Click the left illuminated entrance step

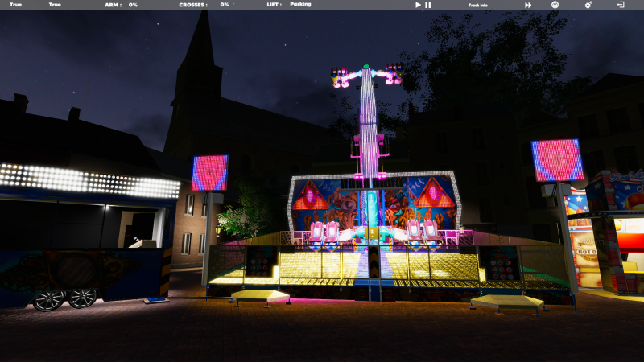click(260, 297)
